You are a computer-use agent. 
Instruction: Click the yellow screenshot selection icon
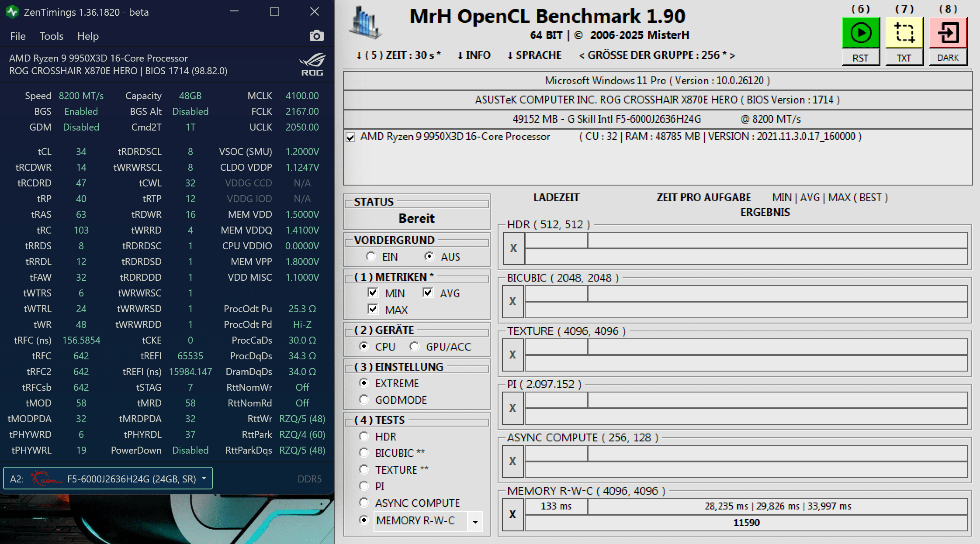tap(904, 33)
